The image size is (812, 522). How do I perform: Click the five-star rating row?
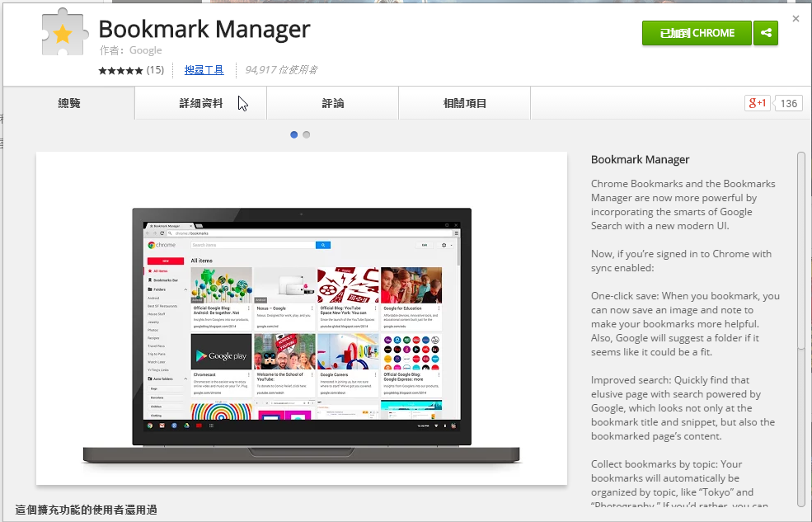point(120,70)
